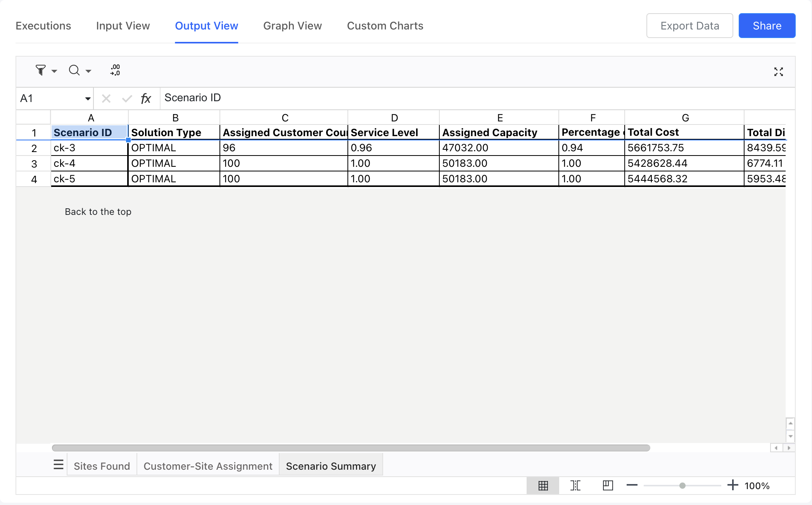Click the fullscreen expand icon

[778, 72]
